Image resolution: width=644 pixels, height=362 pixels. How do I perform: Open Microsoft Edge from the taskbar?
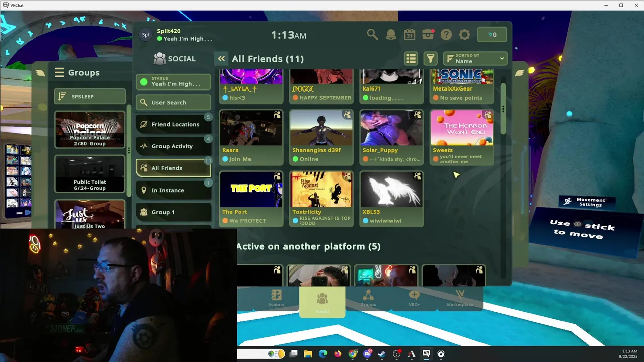point(323,354)
